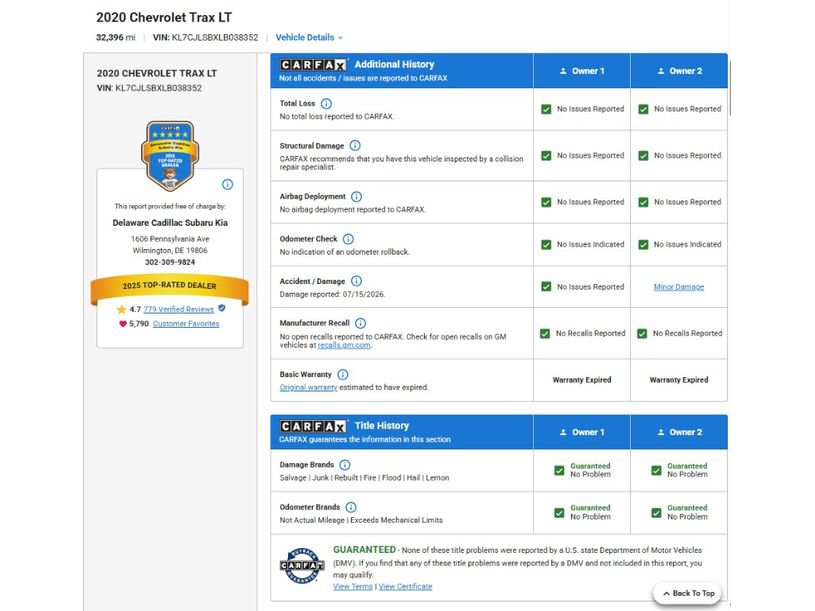The height and width of the screenshot is (611, 815).
Task: Click Owner 1 person icon in Additional History
Action: (563, 71)
